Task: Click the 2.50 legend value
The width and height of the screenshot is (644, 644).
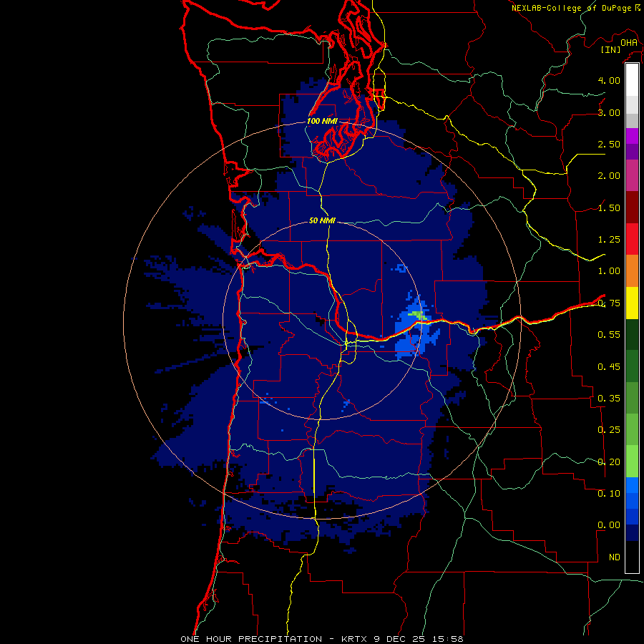Action: click(609, 144)
